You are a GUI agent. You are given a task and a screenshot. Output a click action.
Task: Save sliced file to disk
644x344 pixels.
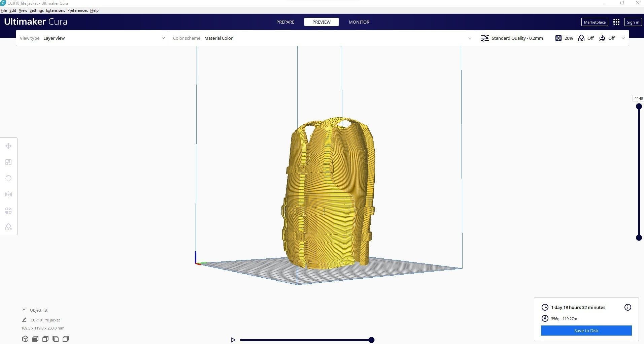pos(586,331)
